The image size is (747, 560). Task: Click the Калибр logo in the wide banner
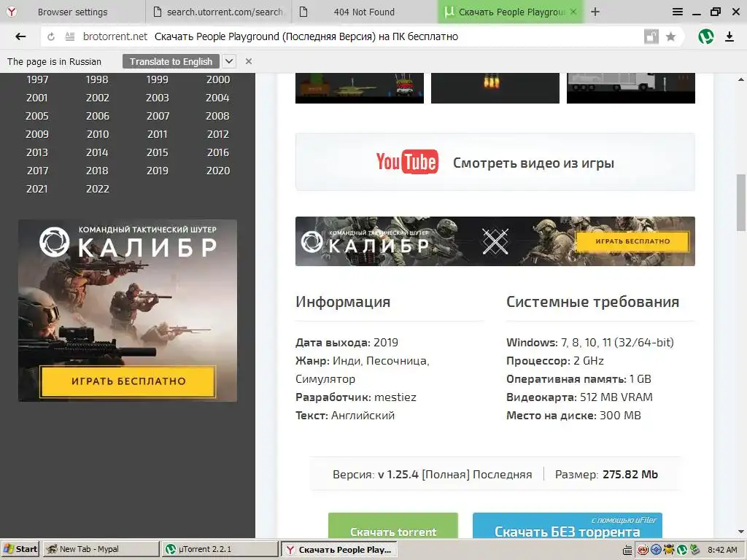pyautogui.click(x=365, y=243)
